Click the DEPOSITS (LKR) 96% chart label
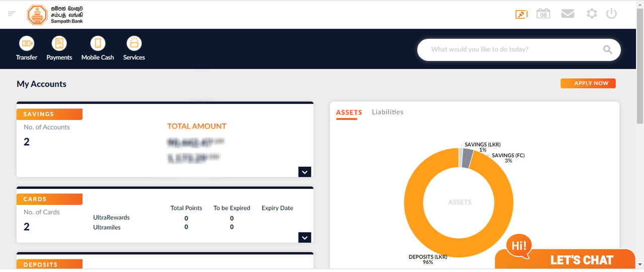The height and width of the screenshot is (272, 644). coord(428,259)
